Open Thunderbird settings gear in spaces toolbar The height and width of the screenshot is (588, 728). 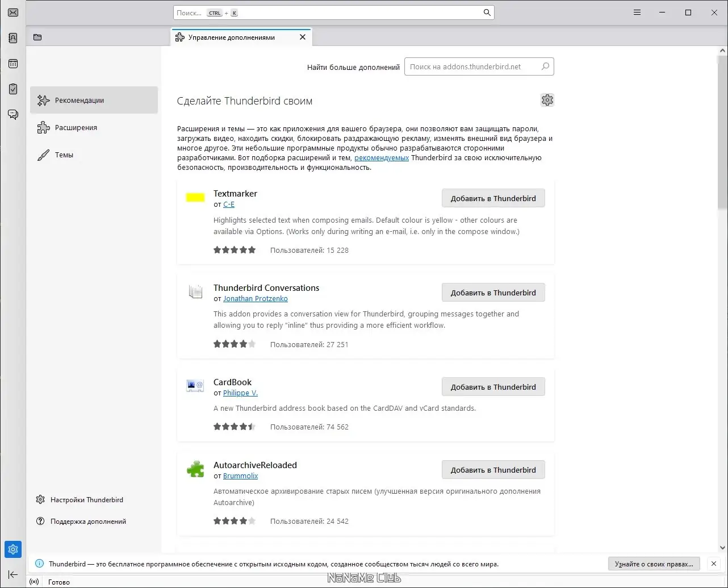pos(13,549)
